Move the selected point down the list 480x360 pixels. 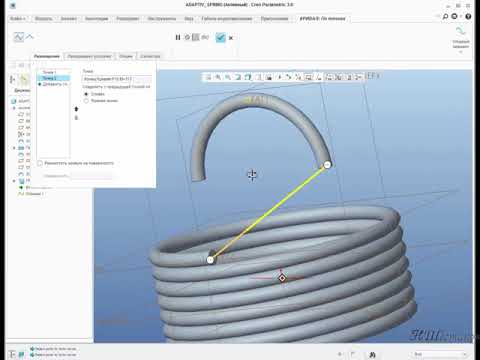[76, 118]
